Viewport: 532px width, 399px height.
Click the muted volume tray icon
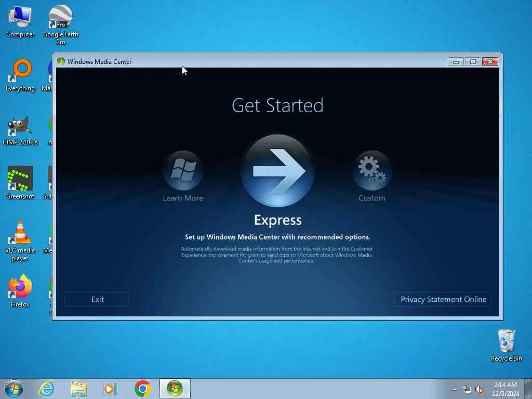pyautogui.click(x=480, y=390)
